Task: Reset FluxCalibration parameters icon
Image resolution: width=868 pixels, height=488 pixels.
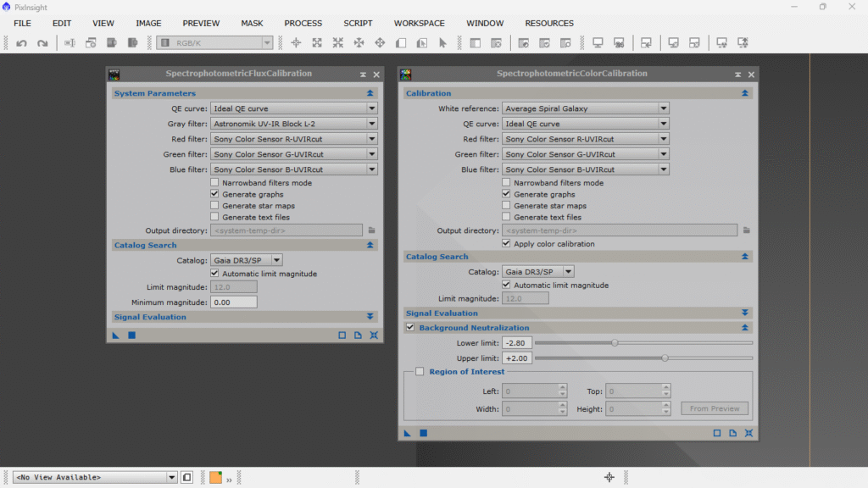Action: coord(374,335)
